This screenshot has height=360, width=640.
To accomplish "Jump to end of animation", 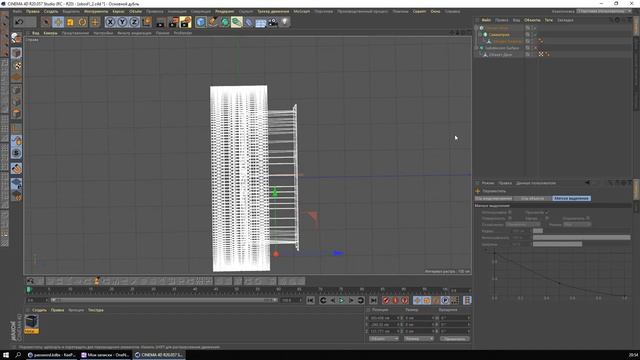I will 373,300.
